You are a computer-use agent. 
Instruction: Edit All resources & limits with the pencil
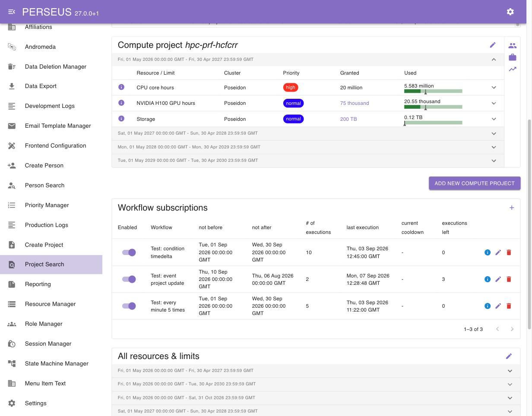[509, 356]
